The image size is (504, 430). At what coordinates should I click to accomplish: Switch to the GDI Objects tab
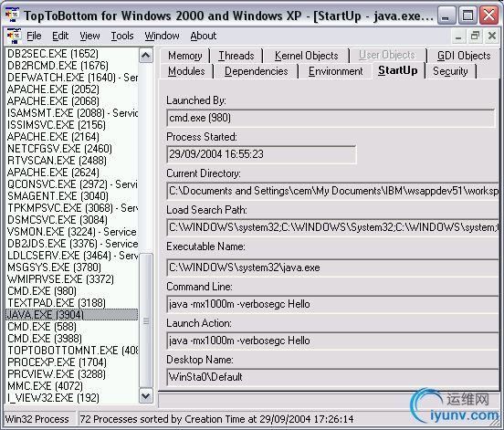pos(464,56)
